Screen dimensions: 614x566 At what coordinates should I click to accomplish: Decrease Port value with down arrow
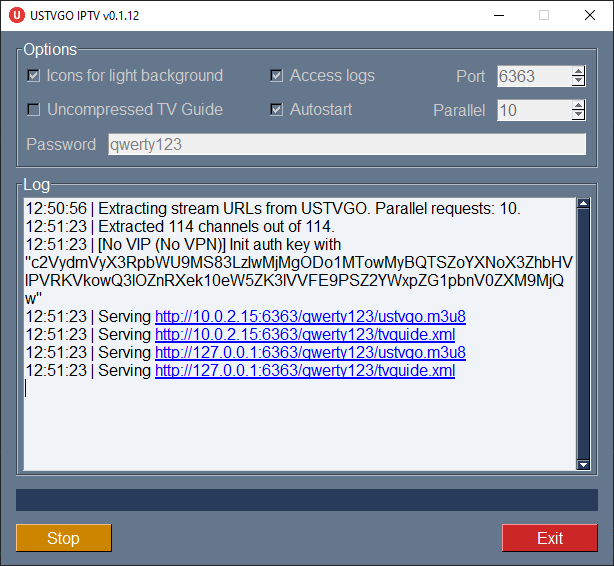tap(578, 81)
